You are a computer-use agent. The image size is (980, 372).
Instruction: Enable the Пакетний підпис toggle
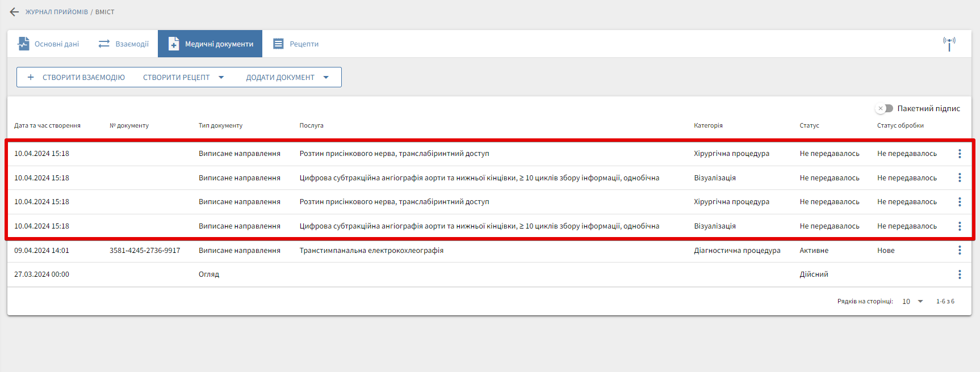point(884,108)
